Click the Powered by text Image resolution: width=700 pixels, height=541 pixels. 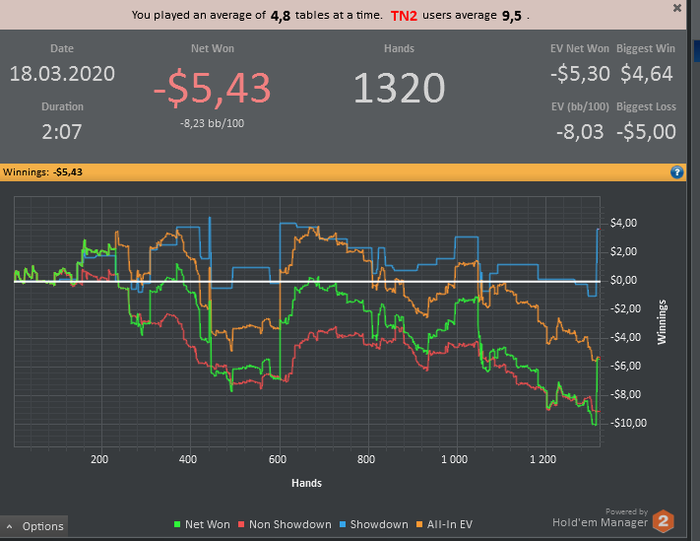626,512
